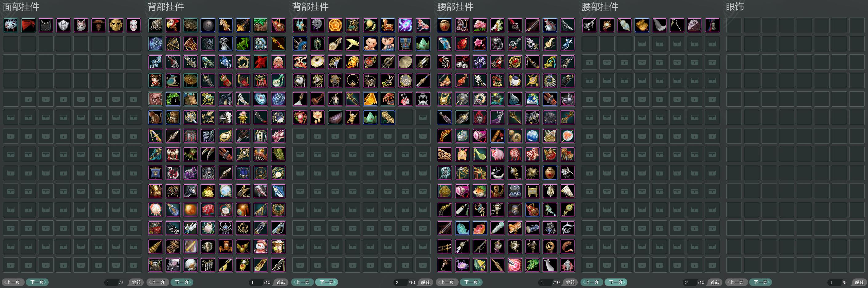The height and width of the screenshot is (288, 868).
Task: Select the straw conical hat back item
Action: pos(405,62)
